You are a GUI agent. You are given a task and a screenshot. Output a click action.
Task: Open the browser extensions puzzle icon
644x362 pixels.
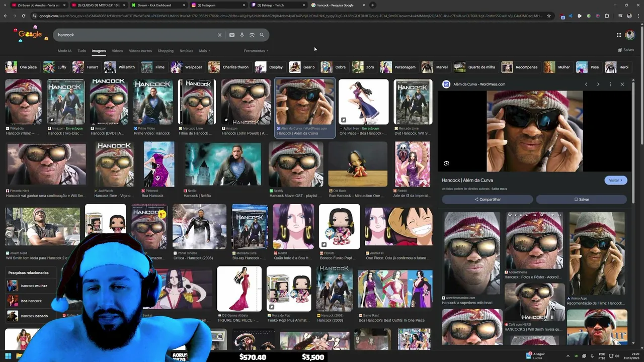607,16
